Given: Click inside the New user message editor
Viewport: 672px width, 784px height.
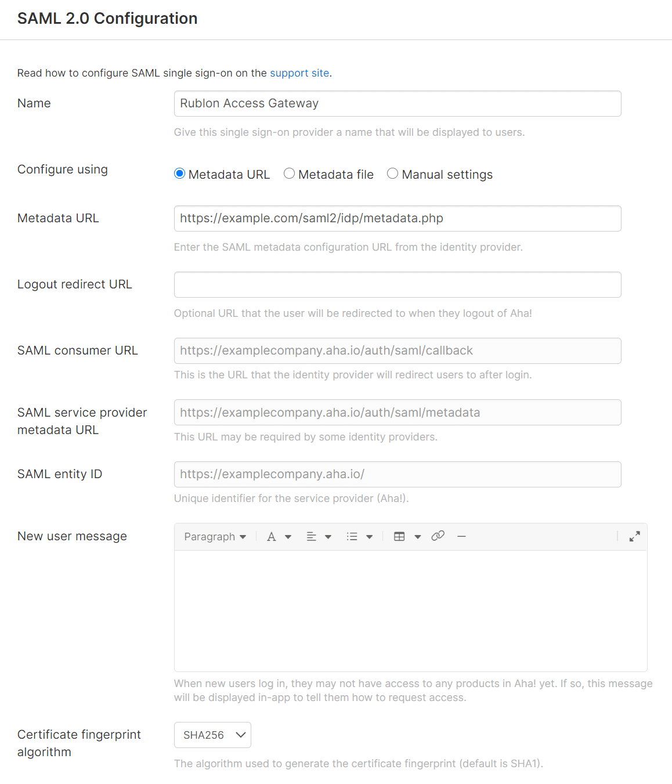Looking at the screenshot, I should (410, 610).
